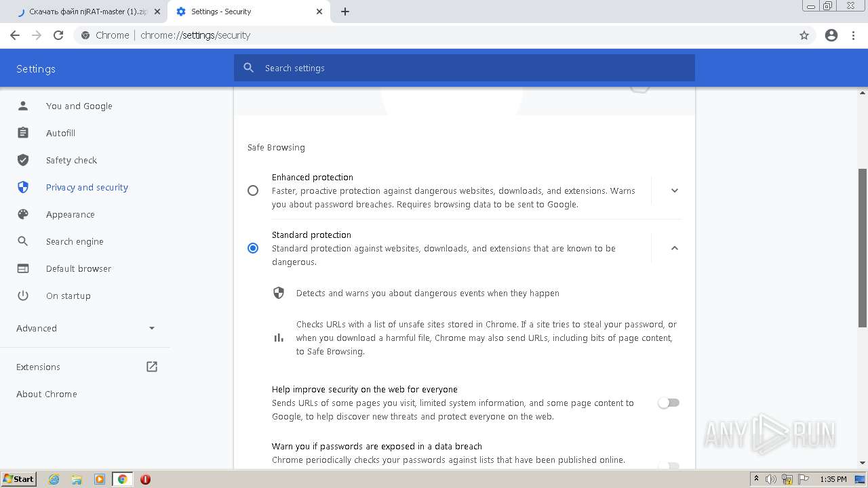The height and width of the screenshot is (488, 868).
Task: Reload the settings page
Action: click(58, 35)
